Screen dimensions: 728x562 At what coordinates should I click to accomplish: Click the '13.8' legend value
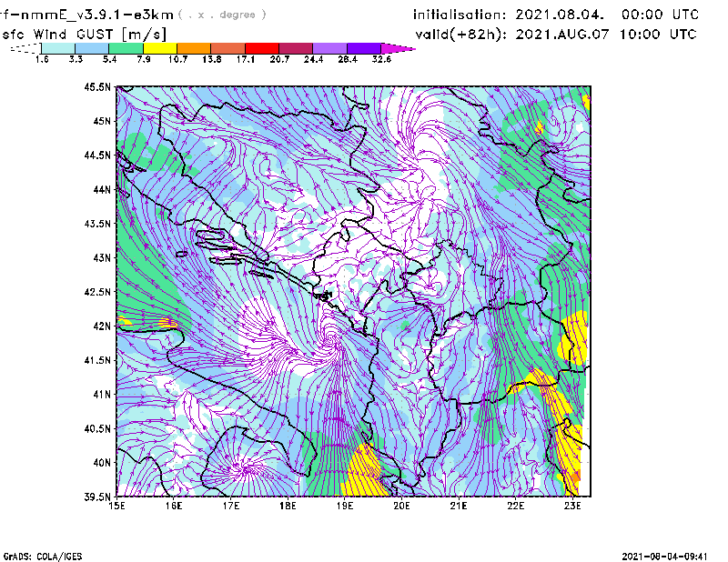point(212,59)
